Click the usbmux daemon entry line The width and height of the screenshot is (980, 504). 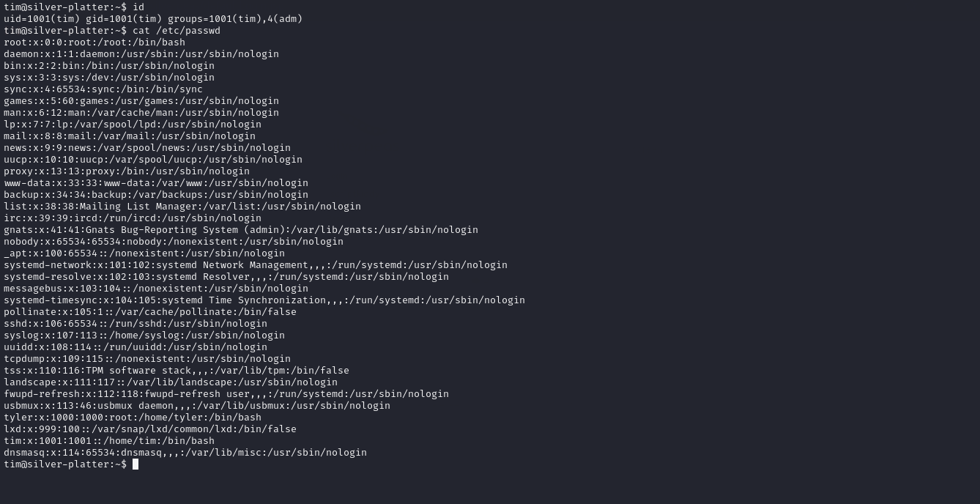[197, 405]
